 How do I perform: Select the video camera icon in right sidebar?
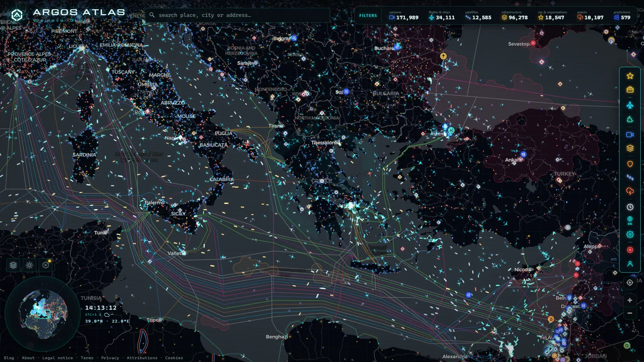point(630,134)
